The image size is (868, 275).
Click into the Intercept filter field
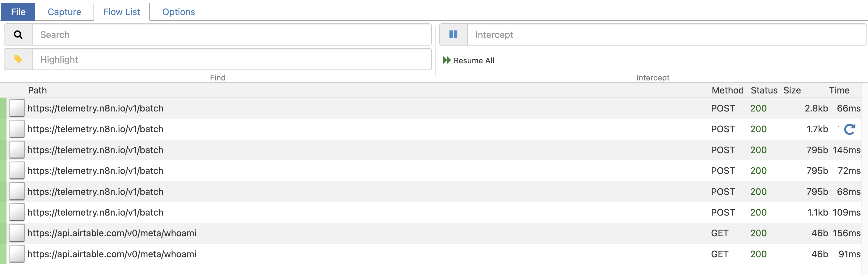click(666, 35)
